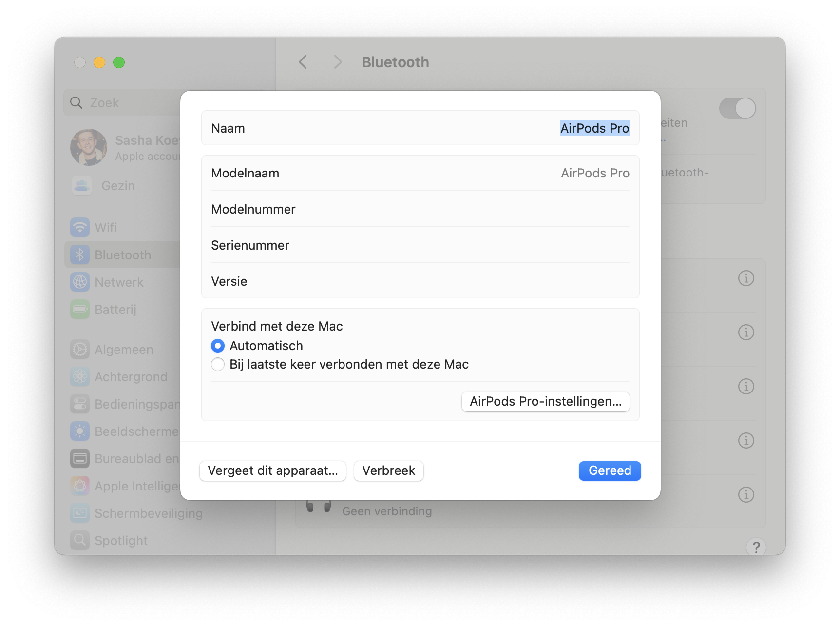Click the third device info icon
Viewport: 840px width, 627px height.
coord(746,386)
